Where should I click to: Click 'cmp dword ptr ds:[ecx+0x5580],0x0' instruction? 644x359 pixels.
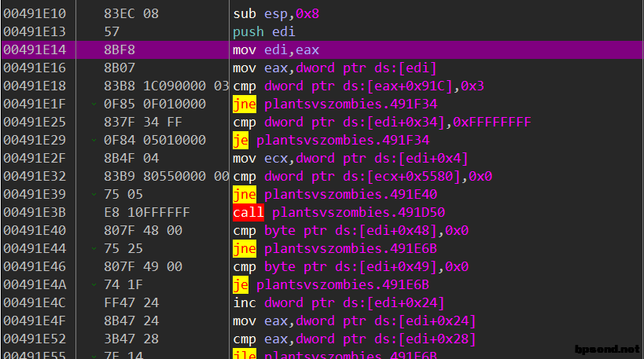[x=362, y=176]
